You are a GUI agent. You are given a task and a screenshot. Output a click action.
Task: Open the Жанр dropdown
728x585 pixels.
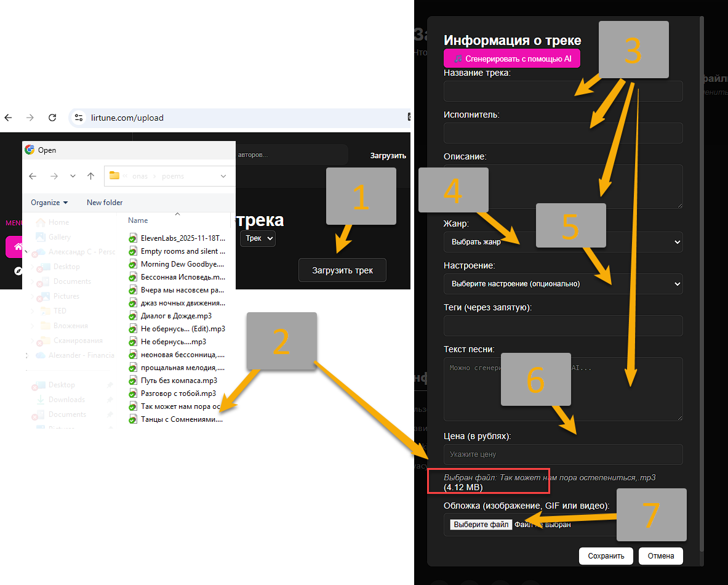[x=562, y=242]
